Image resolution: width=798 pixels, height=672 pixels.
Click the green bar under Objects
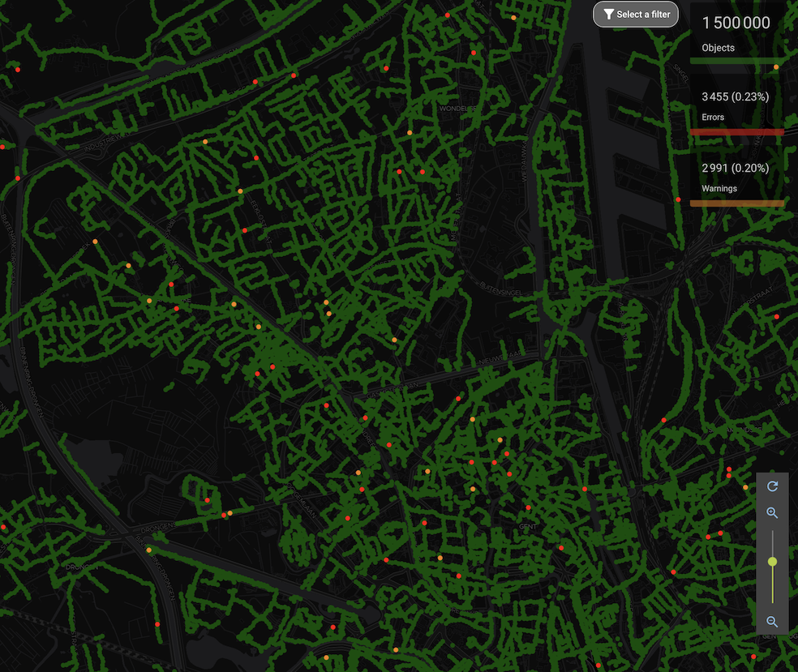point(736,61)
